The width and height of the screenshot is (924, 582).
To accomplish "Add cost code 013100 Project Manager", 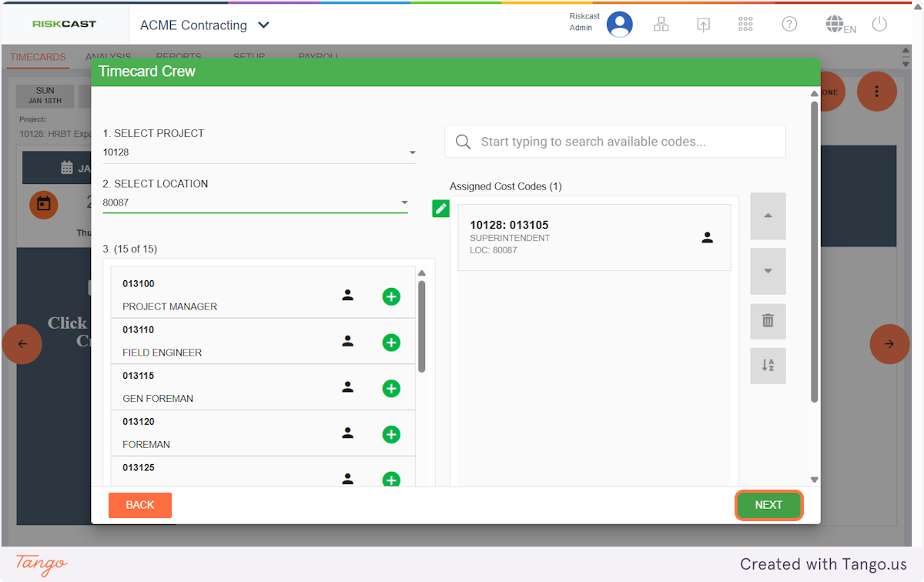I will [391, 296].
